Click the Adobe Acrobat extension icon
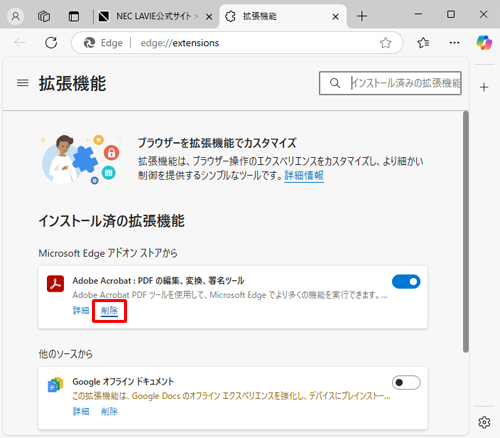 pos(55,283)
